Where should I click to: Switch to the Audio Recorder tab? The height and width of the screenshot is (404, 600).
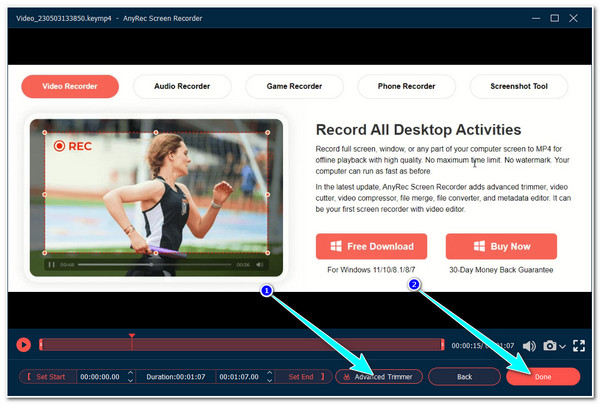click(x=182, y=86)
